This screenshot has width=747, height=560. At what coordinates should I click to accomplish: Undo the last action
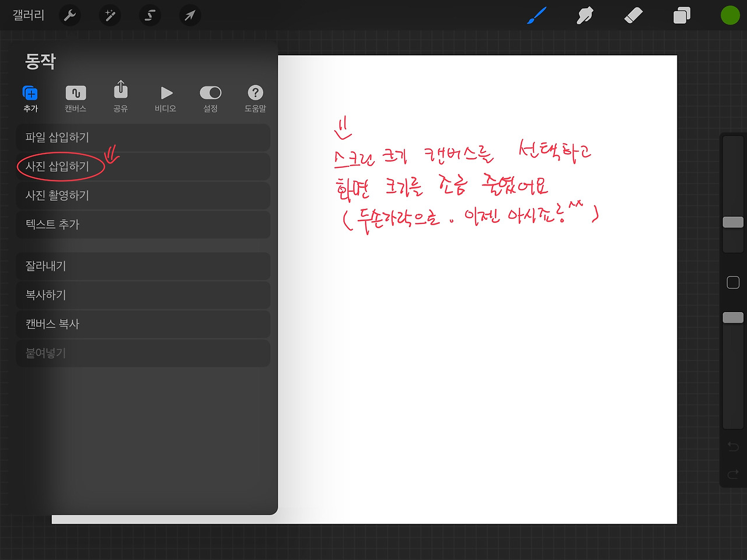tap(733, 447)
